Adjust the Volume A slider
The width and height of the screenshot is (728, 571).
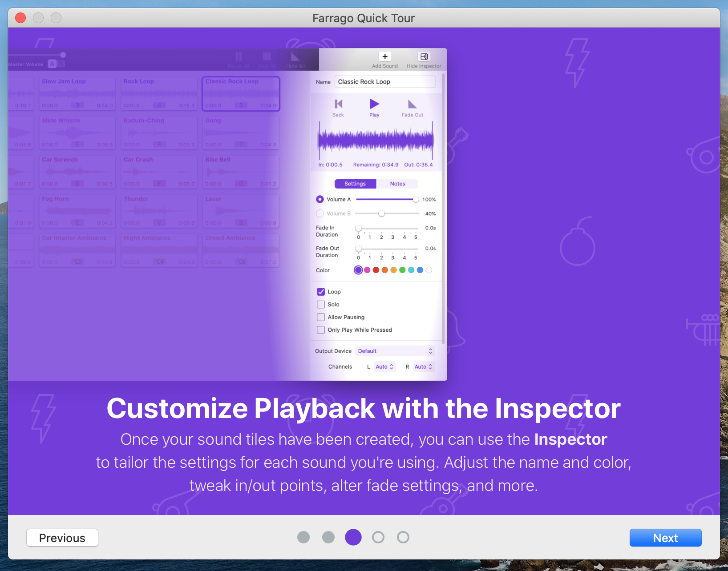point(387,199)
